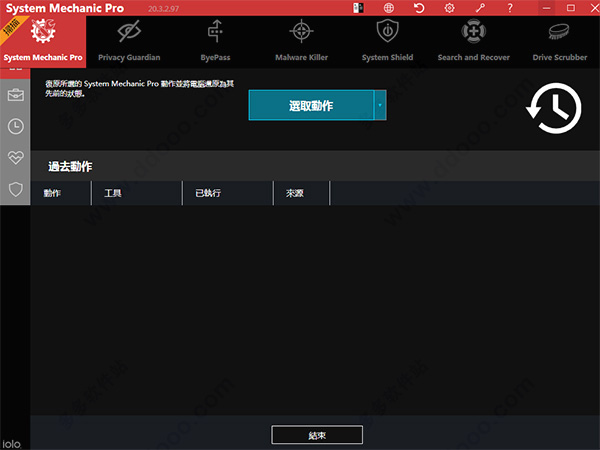Switch to the Drive Scrubber tab
Screen dimensions: 600x450
(559, 42)
